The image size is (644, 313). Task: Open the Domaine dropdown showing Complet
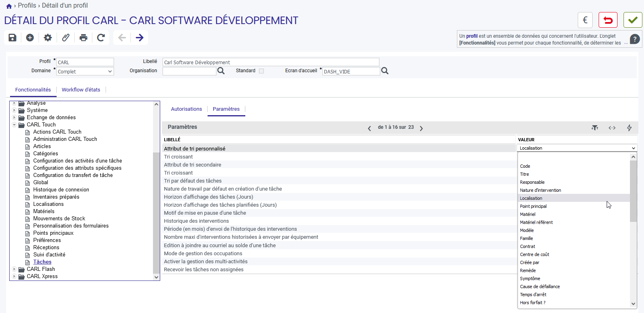[x=85, y=71]
